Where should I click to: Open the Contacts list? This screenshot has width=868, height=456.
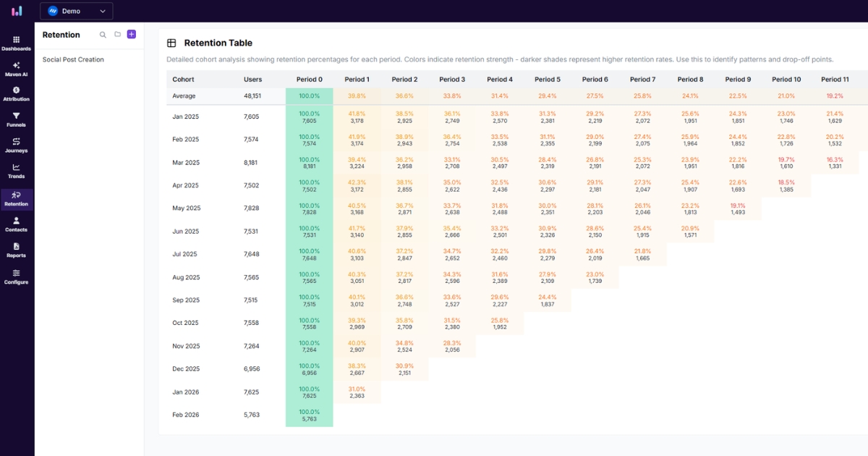pos(16,224)
